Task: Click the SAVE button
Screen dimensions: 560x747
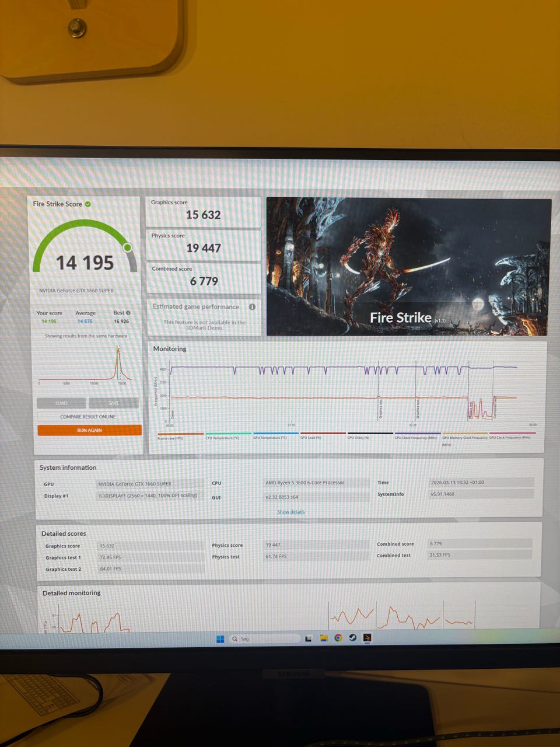Action: click(x=114, y=403)
